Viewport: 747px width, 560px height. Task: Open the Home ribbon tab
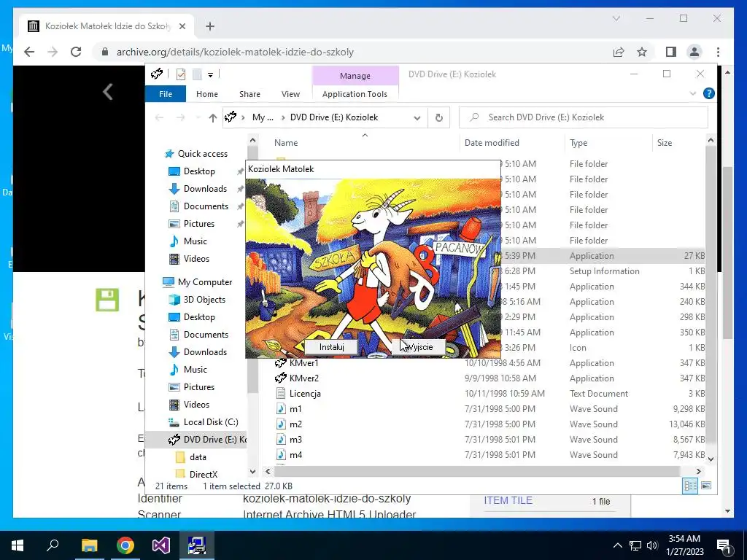tap(206, 94)
